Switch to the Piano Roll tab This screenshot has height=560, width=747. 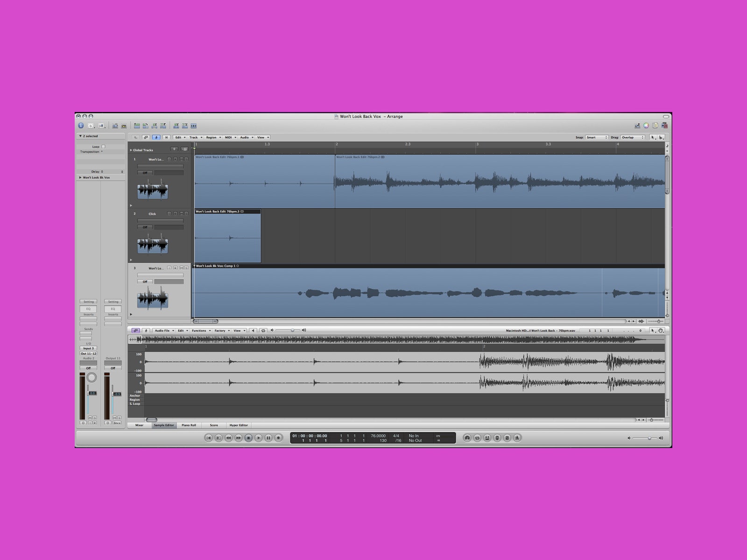pyautogui.click(x=189, y=425)
